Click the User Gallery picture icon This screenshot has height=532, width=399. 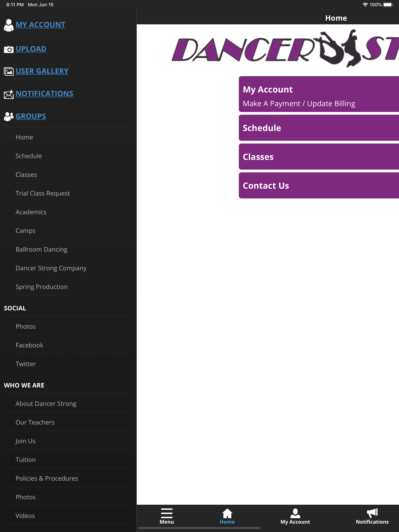click(9, 71)
